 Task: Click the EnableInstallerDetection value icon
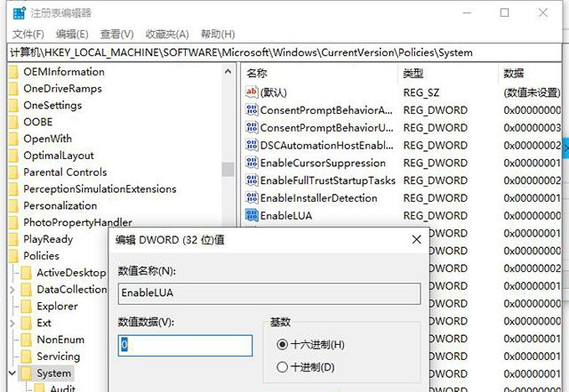(251, 197)
